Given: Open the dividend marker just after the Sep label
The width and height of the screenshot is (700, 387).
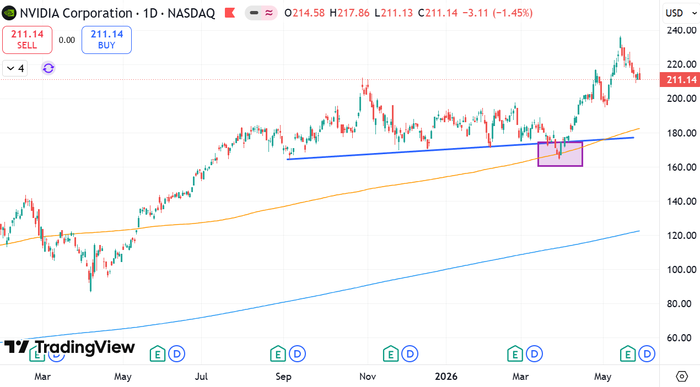Looking at the screenshot, I should point(297,354).
